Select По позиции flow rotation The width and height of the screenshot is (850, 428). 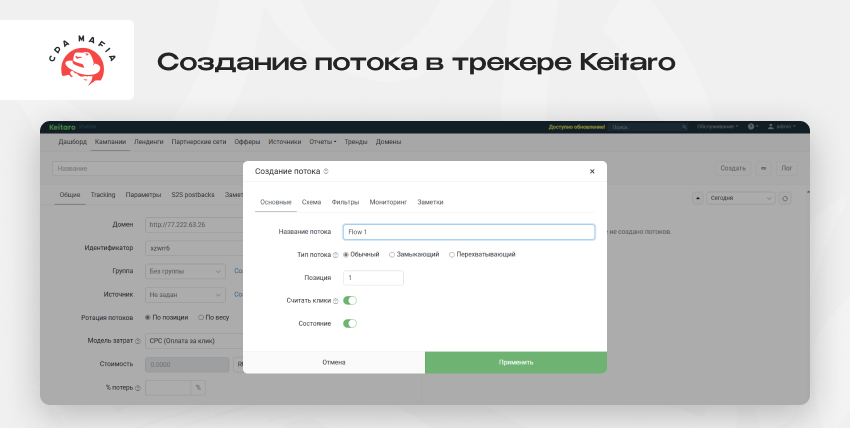(x=166, y=317)
